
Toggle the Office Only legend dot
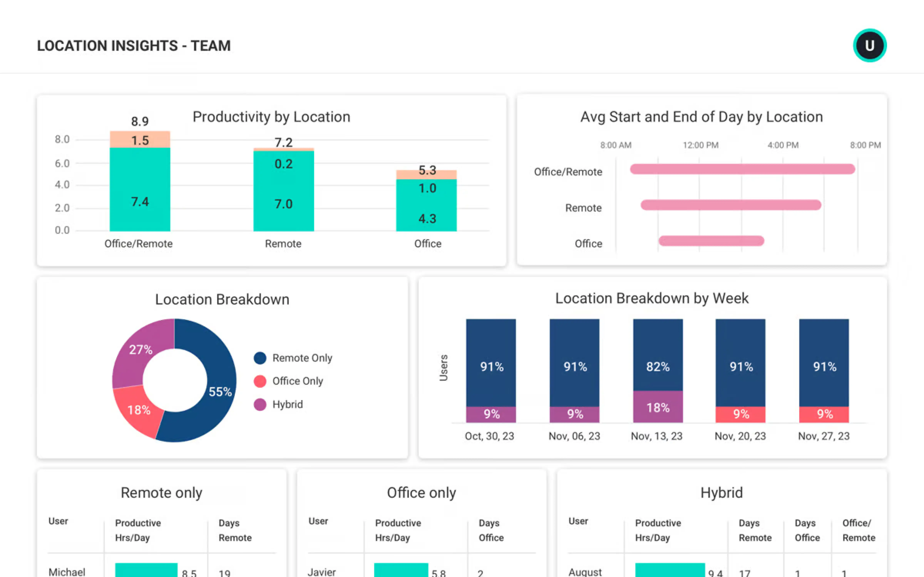point(260,381)
